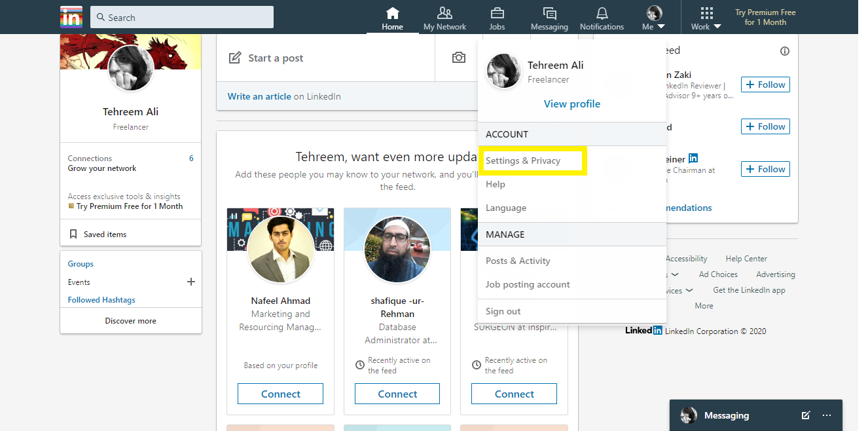Open Followed Hashtags

point(101,300)
